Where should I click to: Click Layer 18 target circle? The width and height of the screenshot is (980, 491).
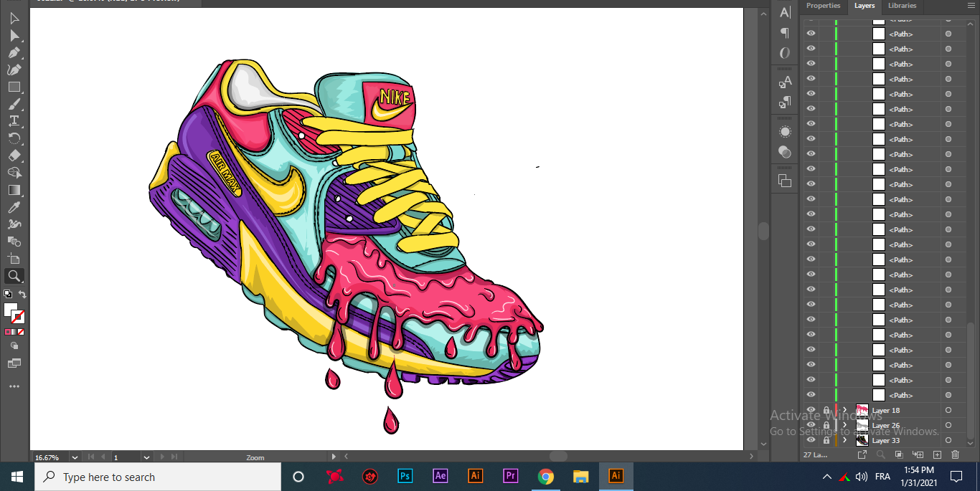948,411
